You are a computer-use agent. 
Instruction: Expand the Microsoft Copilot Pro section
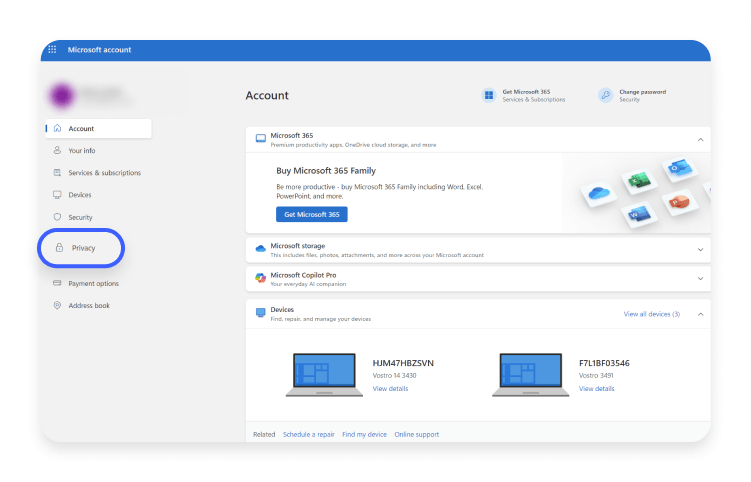point(700,278)
